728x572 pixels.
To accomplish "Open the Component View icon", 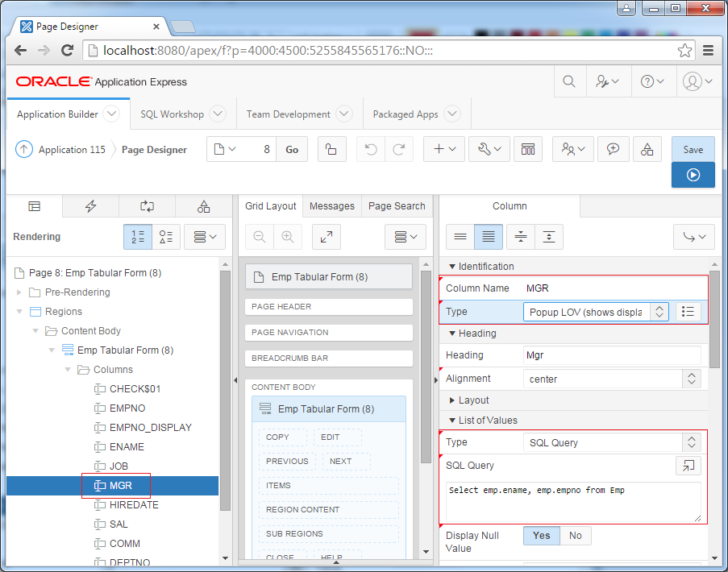I will pyautogui.click(x=528, y=149).
